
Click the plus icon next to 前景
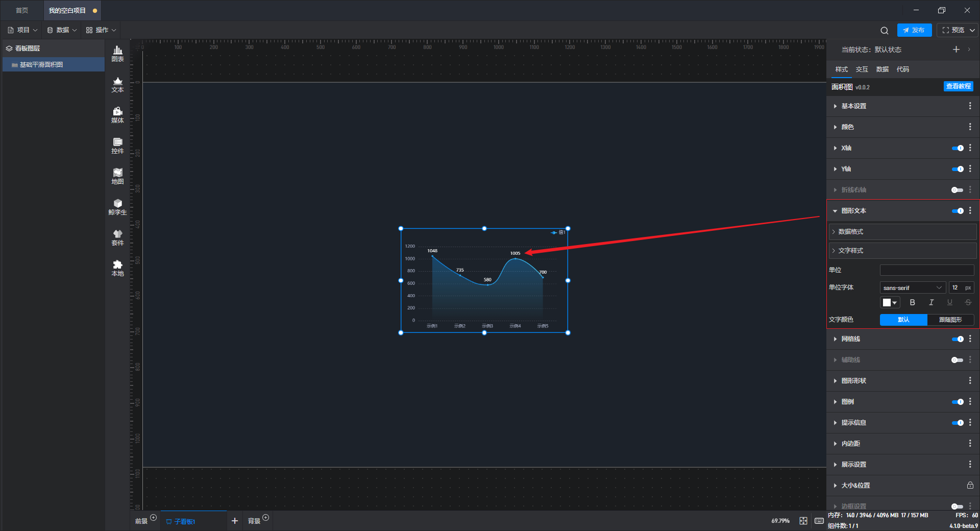tap(153, 518)
